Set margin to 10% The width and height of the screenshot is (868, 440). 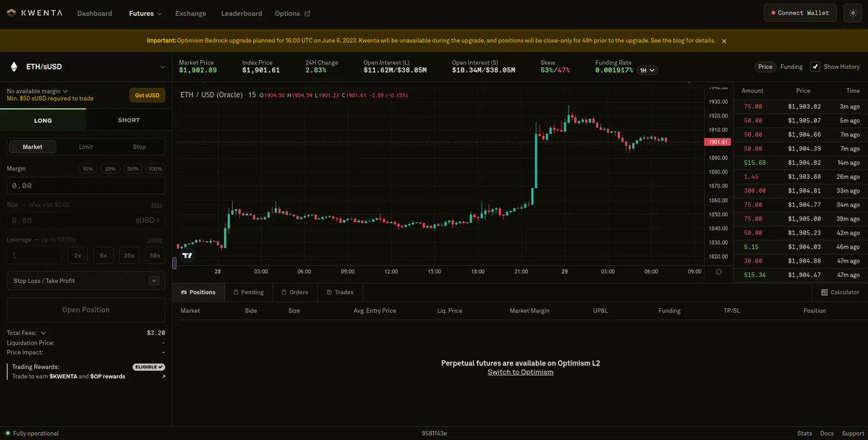coord(88,169)
